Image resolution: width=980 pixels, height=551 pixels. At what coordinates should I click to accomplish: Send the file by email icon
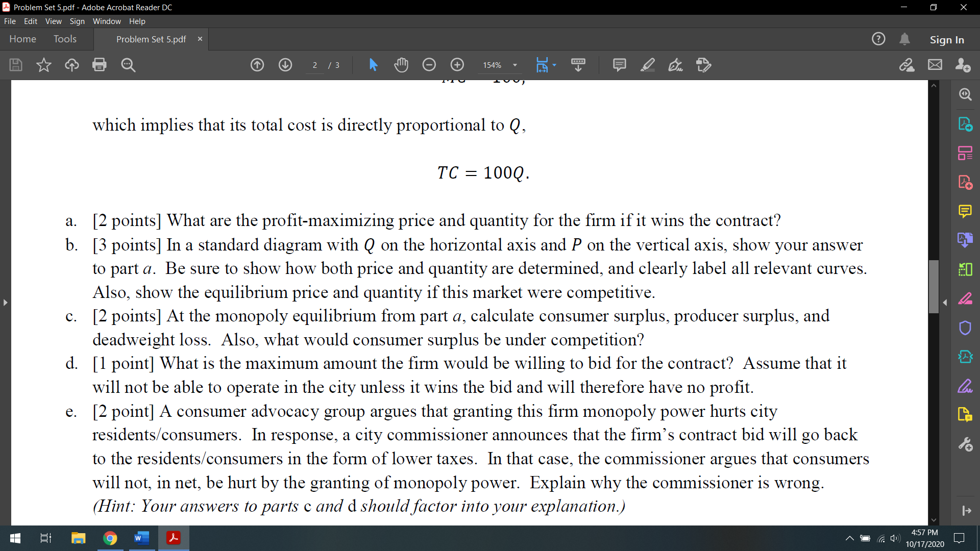(935, 65)
